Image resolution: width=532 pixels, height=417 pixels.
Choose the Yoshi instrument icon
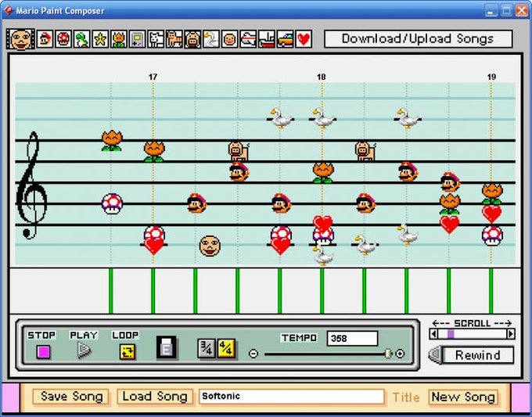pos(81,39)
